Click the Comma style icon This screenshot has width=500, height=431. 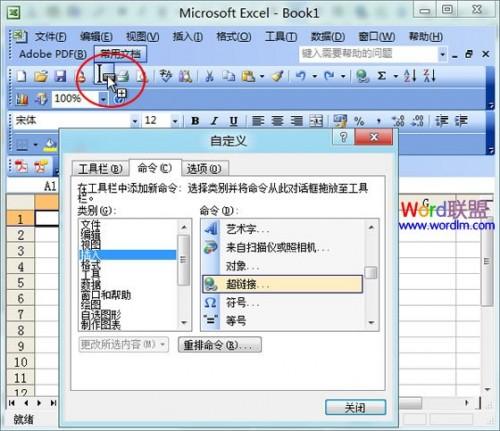pyautogui.click(x=379, y=121)
